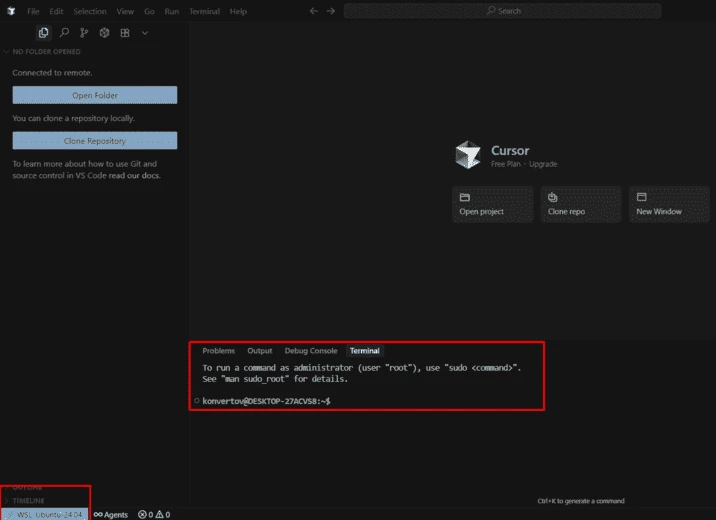Image resolution: width=716 pixels, height=520 pixels.
Task: Collapse the No Folder Opened section
Action: [x=45, y=52]
